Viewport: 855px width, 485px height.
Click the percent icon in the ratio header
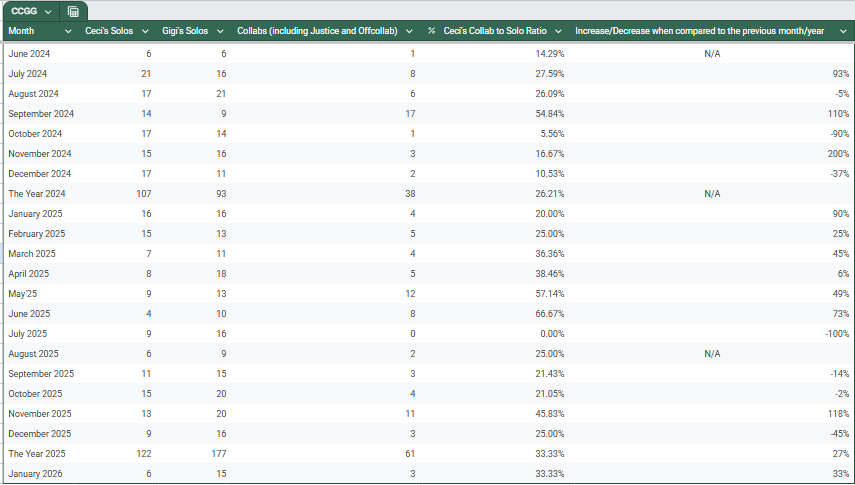pos(431,31)
